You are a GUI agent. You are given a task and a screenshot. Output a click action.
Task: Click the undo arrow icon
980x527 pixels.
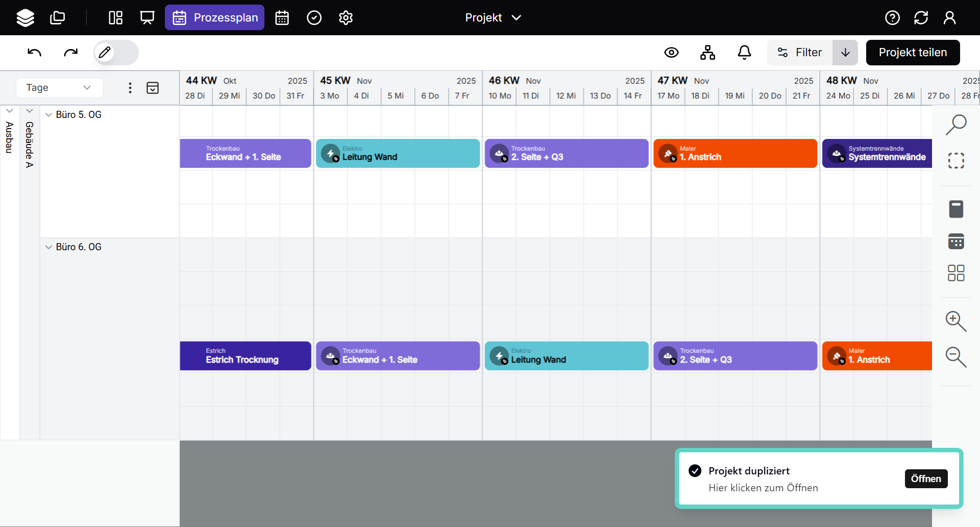coord(34,53)
